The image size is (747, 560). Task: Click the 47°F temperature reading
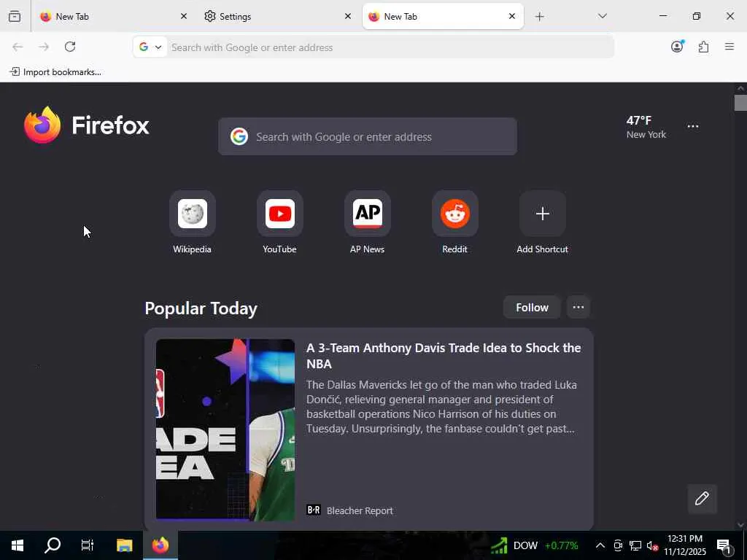click(x=639, y=120)
